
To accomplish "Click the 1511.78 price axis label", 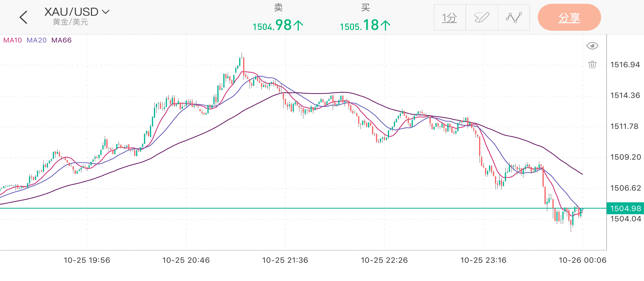I will click(x=624, y=126).
